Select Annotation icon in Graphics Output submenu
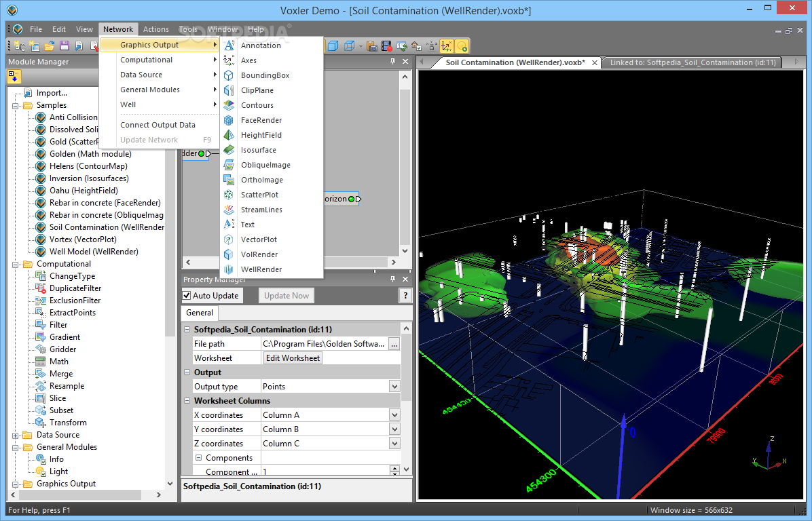Image resolution: width=812 pixels, height=521 pixels. tap(229, 45)
